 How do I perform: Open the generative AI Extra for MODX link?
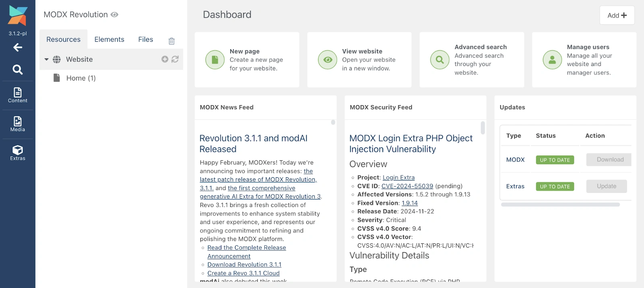(260, 193)
